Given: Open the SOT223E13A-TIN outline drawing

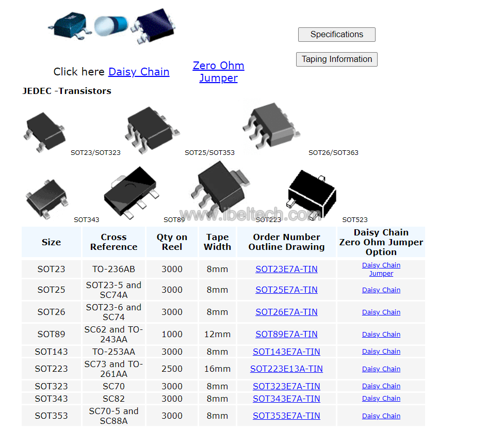Looking at the screenshot, I should coord(286,369).
